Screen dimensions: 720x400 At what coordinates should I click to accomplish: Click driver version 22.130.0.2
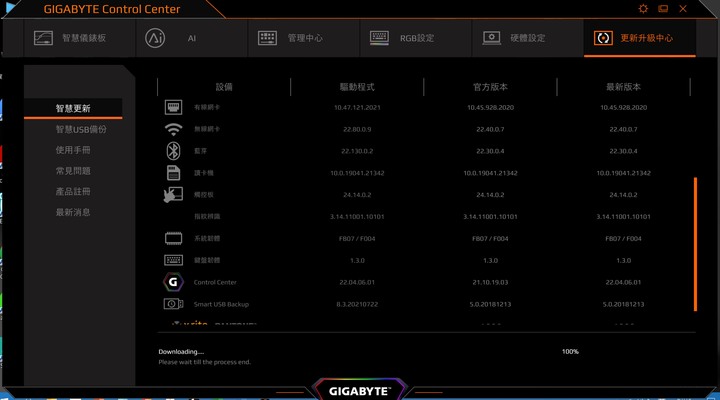point(357,151)
